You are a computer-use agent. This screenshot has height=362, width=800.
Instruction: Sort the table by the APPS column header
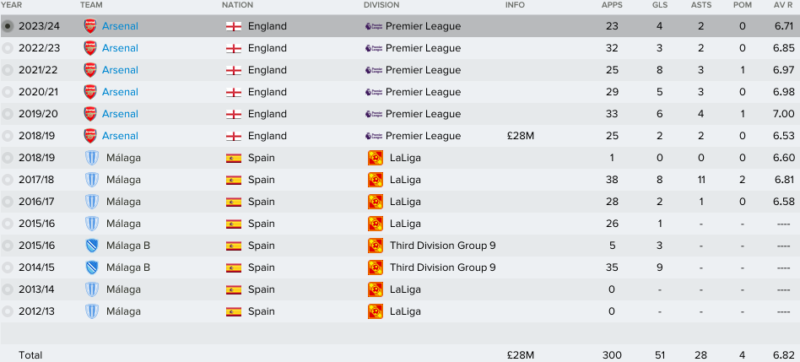pos(610,5)
